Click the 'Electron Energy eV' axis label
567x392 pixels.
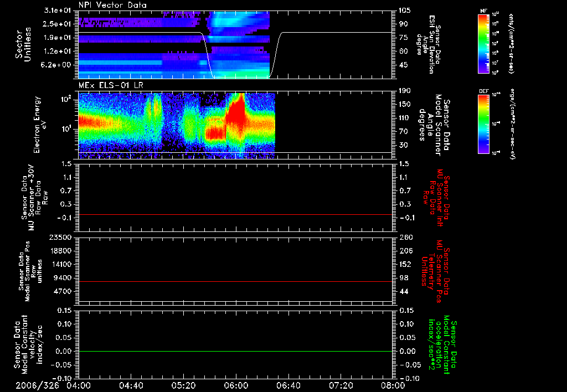click(x=40, y=125)
